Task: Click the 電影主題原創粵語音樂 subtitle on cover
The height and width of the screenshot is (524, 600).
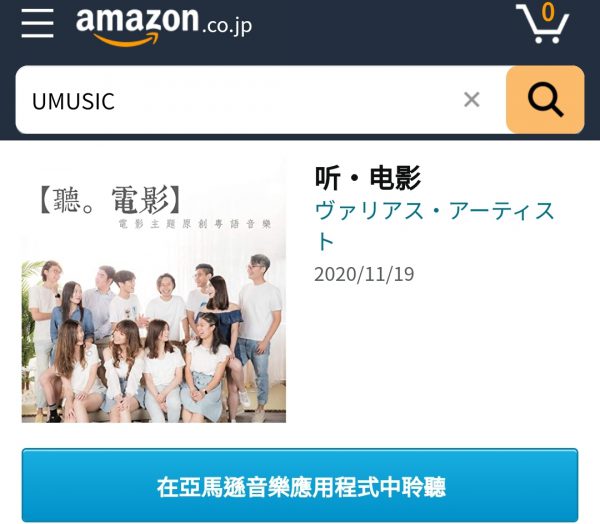Action: pos(195,224)
